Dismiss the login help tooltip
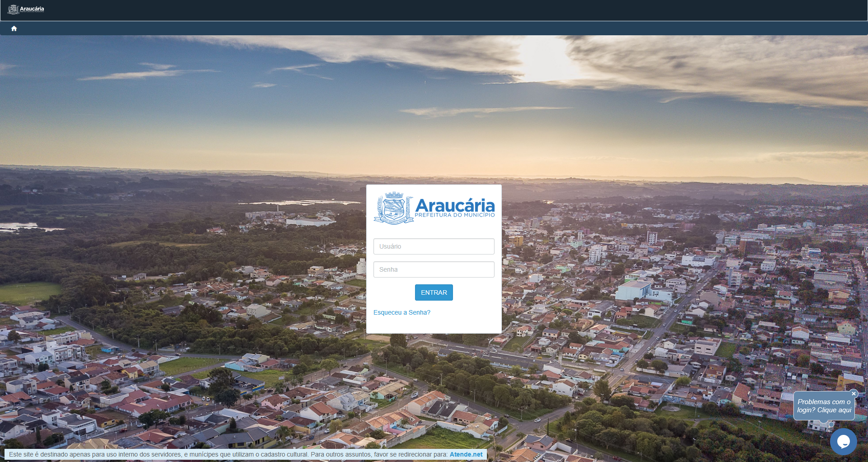The width and height of the screenshot is (868, 462). tap(854, 394)
